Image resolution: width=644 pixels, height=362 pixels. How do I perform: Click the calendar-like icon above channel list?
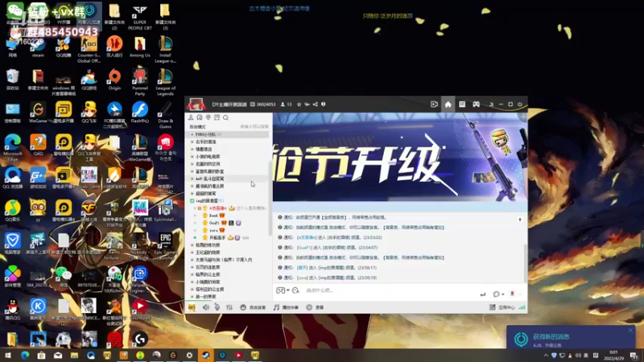pos(217,117)
